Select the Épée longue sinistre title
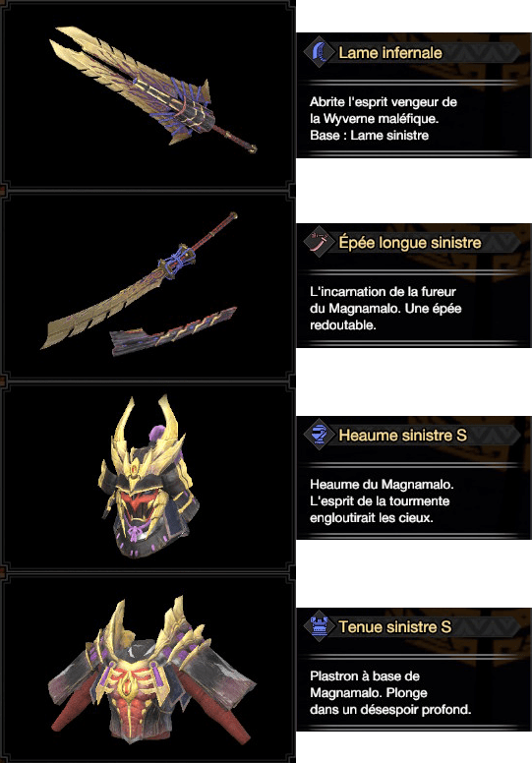532x763 pixels. point(410,242)
